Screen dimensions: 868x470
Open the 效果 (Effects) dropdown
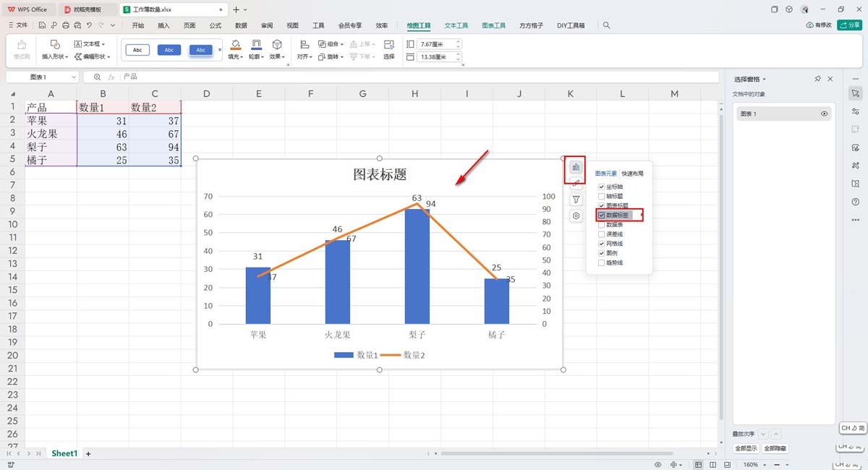276,56
